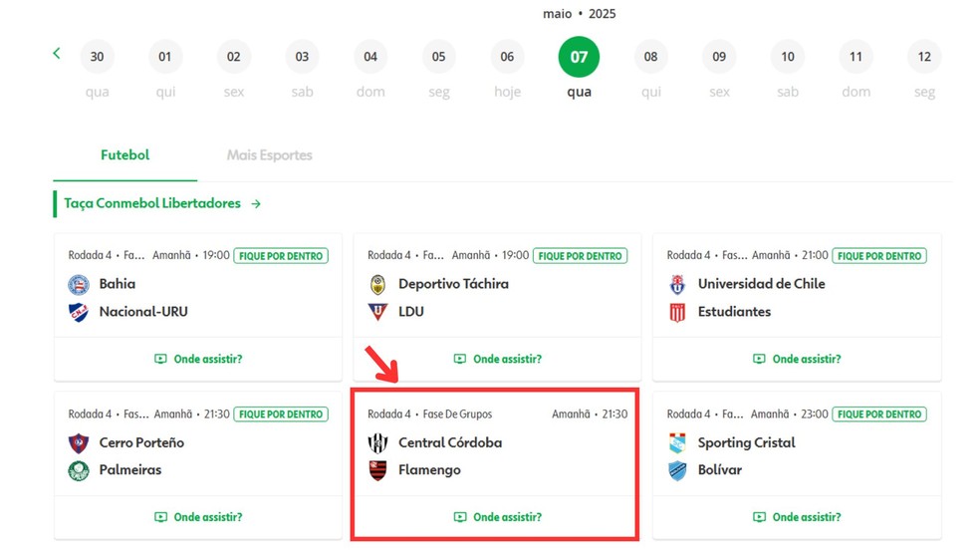This screenshot has height=552, width=980.
Task: Click the Universidad de Chile name
Action: 761,284
